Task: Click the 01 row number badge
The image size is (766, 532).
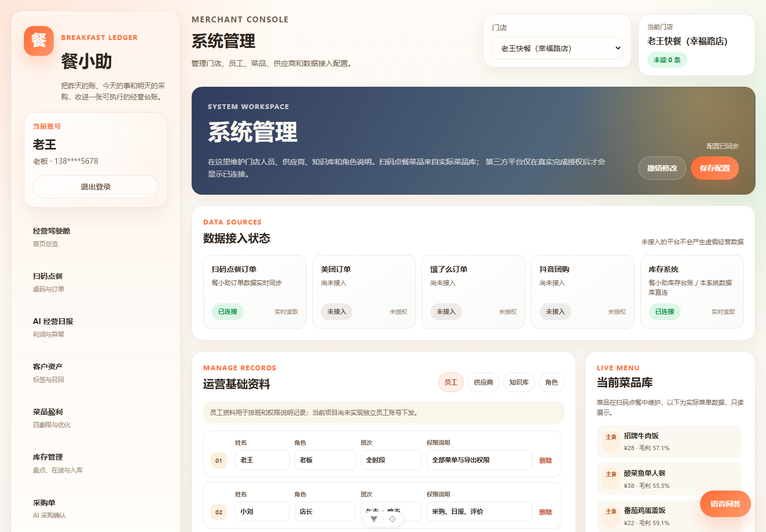Action: point(219,461)
